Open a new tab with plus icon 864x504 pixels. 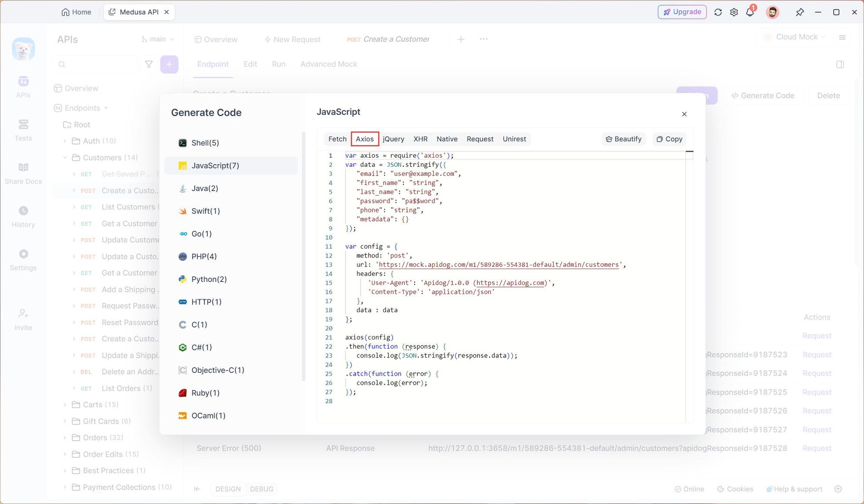(461, 39)
